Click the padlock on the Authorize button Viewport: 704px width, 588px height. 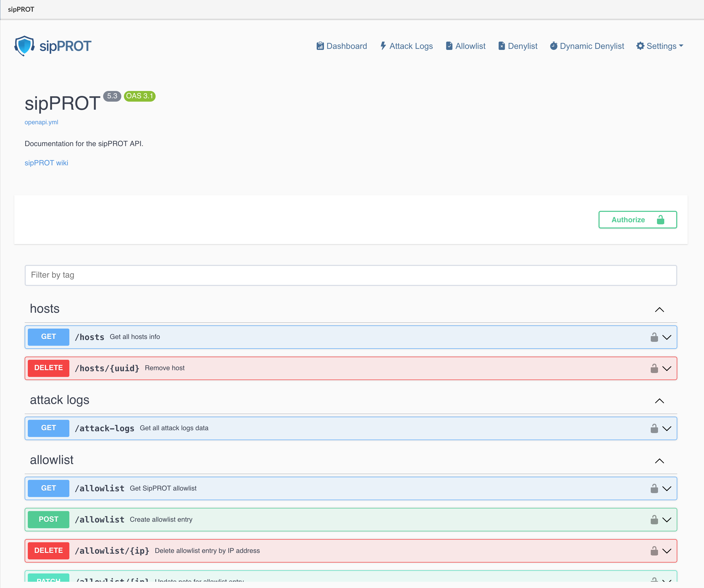click(x=660, y=220)
